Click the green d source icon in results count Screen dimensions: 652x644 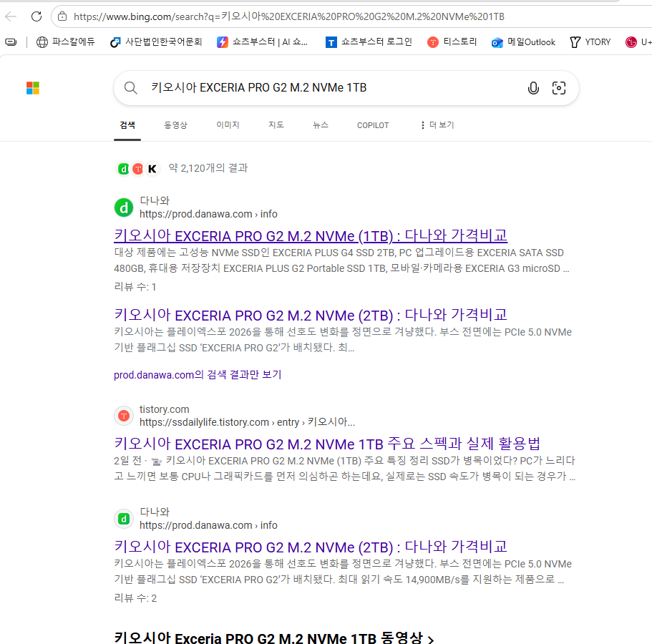(x=124, y=169)
